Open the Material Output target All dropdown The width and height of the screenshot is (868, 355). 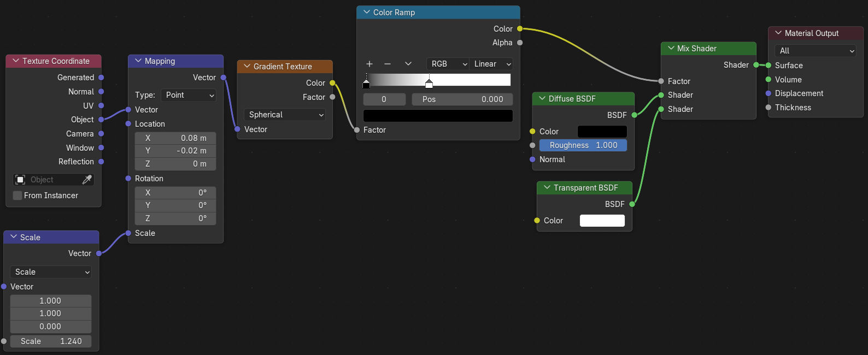pyautogui.click(x=816, y=51)
